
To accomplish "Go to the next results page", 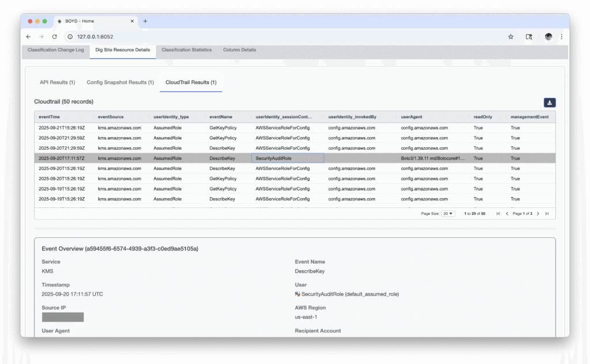I will pyautogui.click(x=538, y=214).
